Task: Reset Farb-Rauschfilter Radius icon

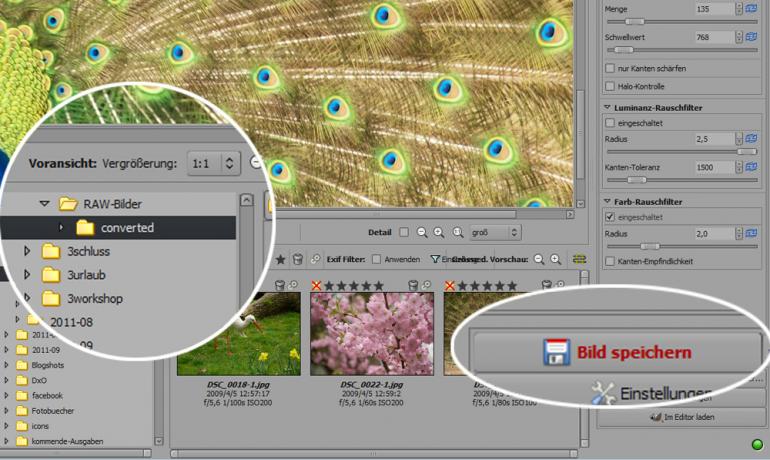Action: click(751, 234)
